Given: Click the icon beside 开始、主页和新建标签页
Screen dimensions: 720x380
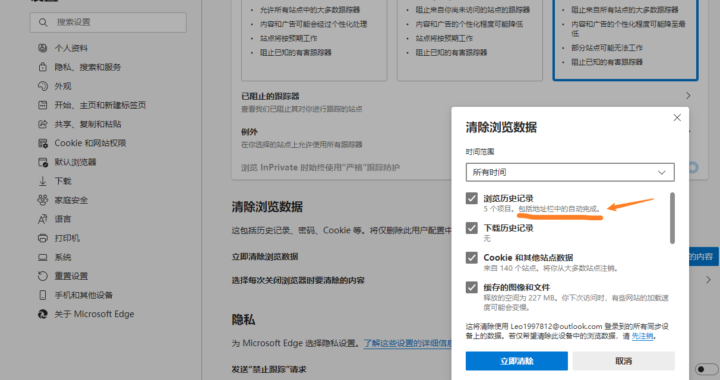Looking at the screenshot, I should 43,105.
